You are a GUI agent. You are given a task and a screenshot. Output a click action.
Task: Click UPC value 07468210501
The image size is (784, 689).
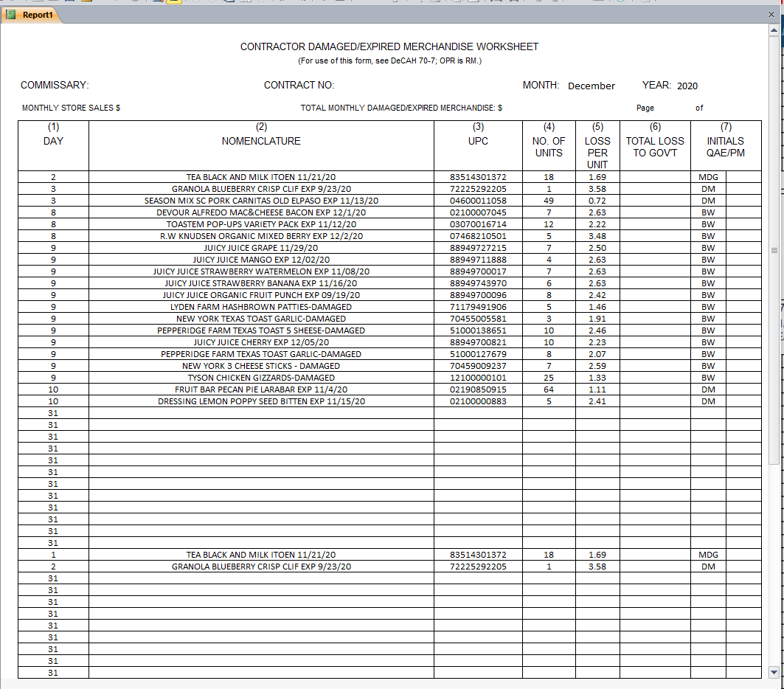[478, 236]
